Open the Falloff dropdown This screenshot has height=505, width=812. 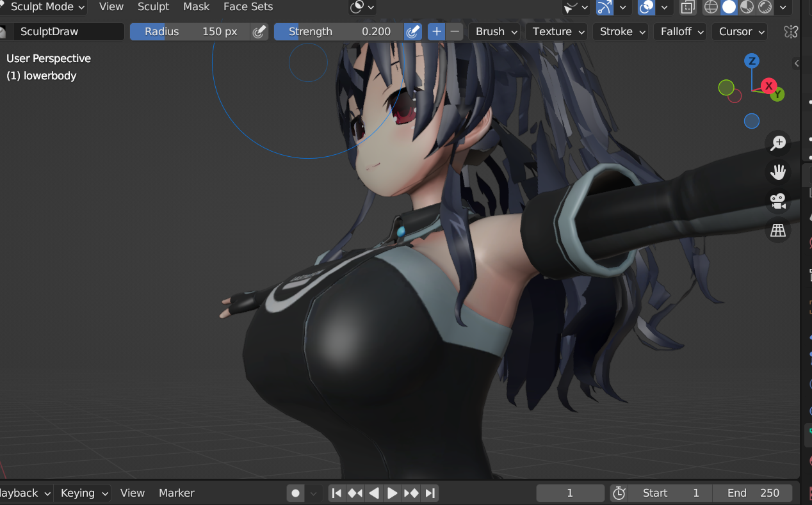(x=679, y=31)
